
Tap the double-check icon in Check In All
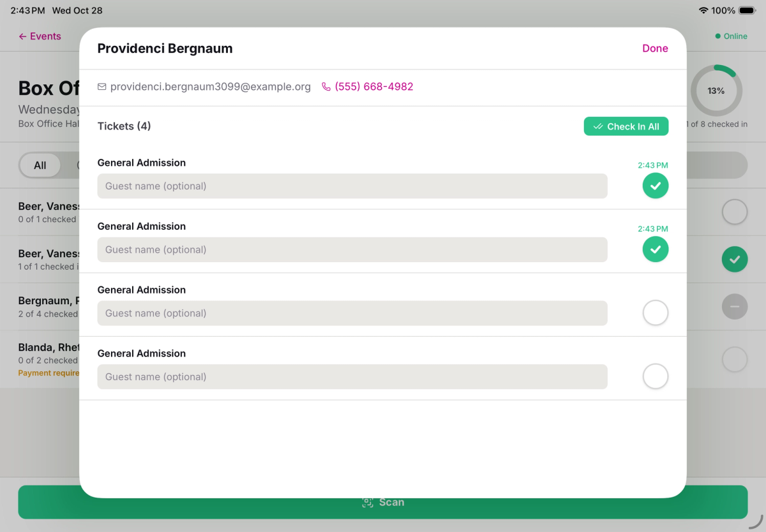pyautogui.click(x=598, y=126)
